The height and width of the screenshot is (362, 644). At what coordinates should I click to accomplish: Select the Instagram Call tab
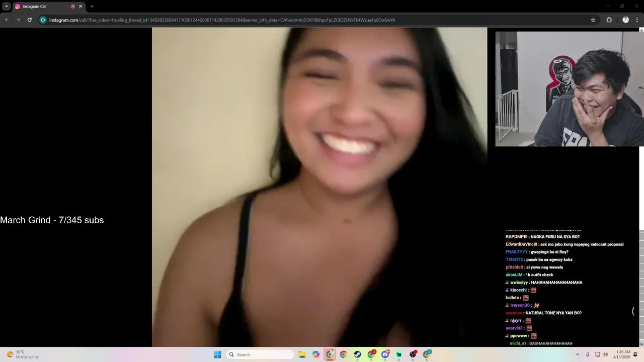[x=48, y=7]
